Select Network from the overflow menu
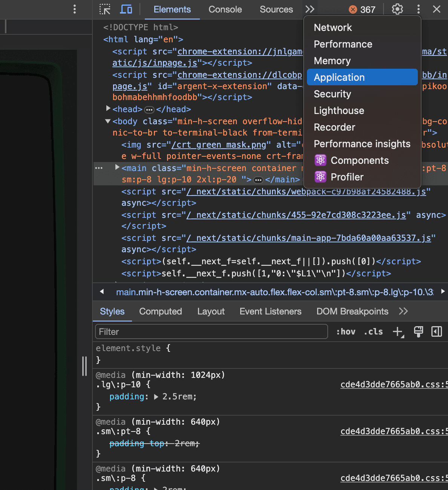The height and width of the screenshot is (490, 448). click(362, 28)
